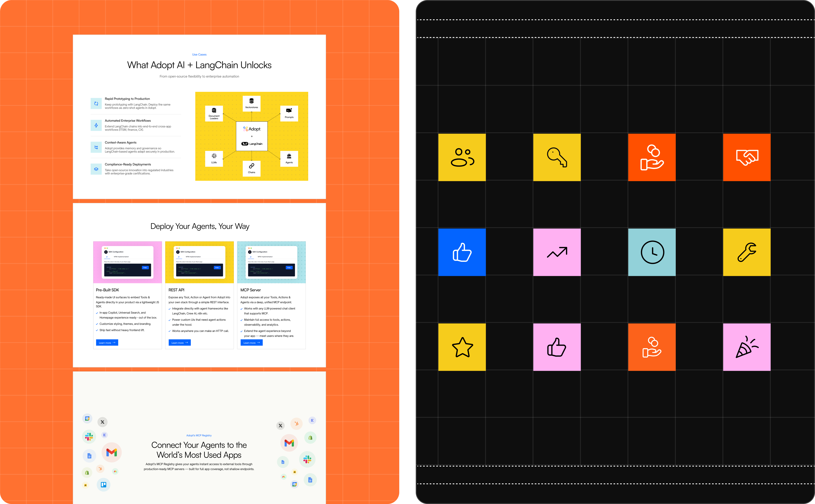Click the Context-Aware Agents branch icon
815x504 pixels.
(x=96, y=147)
